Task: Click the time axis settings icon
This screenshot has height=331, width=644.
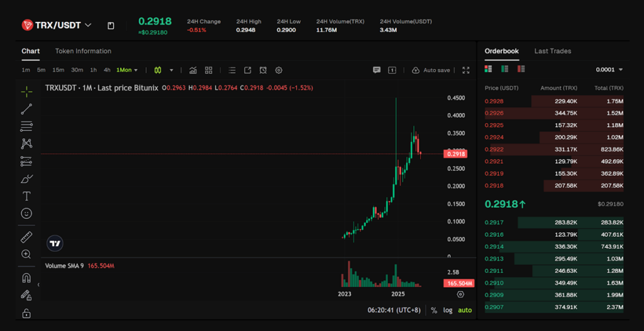Action: pyautogui.click(x=460, y=294)
